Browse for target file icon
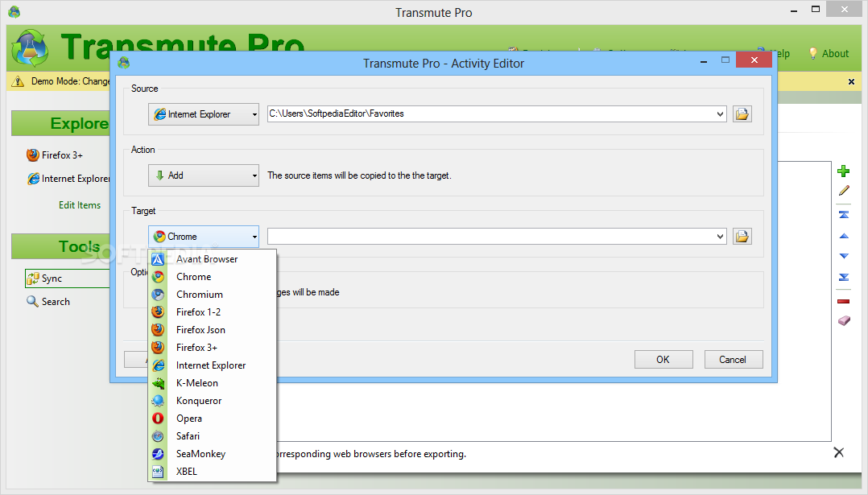 (x=742, y=237)
